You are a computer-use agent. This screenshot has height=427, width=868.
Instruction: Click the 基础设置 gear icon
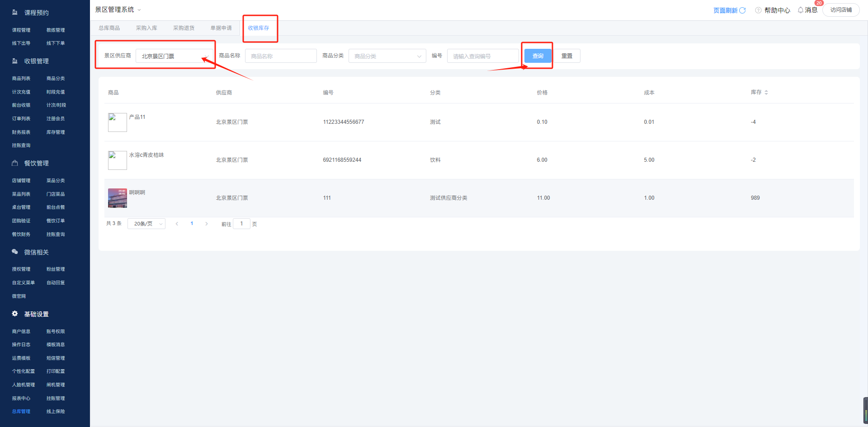(15, 314)
